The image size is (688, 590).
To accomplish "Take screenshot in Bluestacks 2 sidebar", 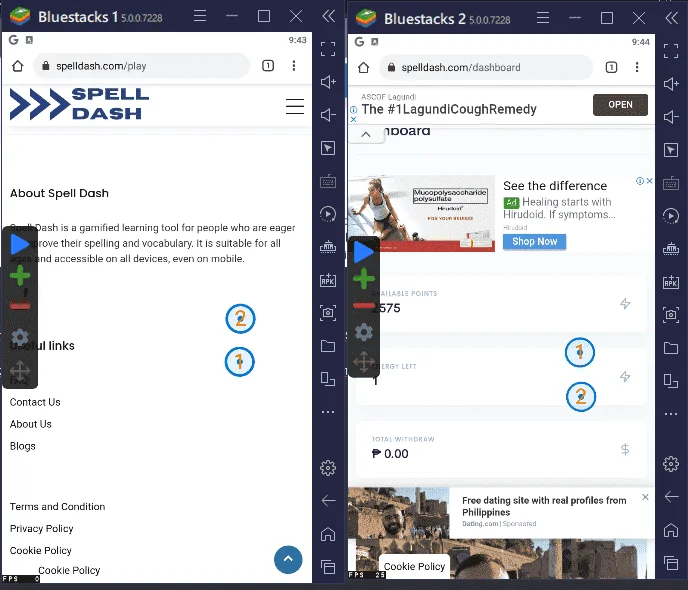I will pyautogui.click(x=671, y=315).
